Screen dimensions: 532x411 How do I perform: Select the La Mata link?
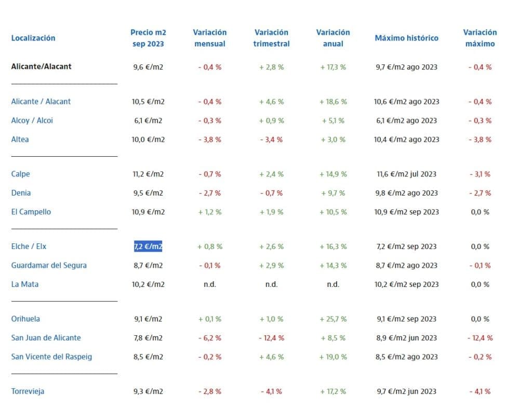[x=25, y=284]
